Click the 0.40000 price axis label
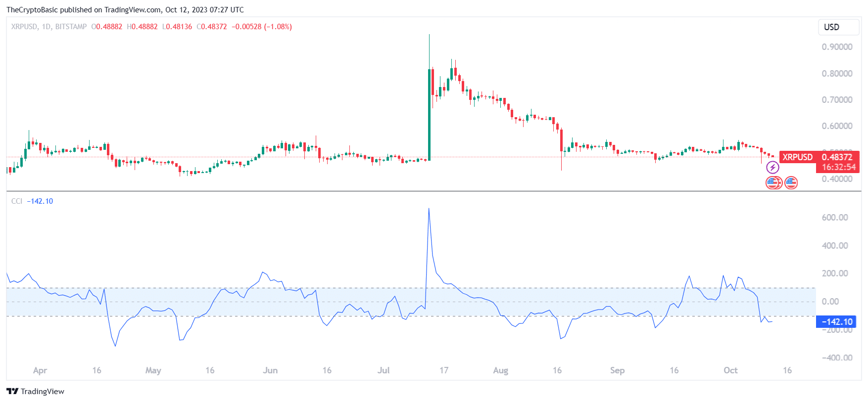Viewport: 868px width, 402px height. click(x=837, y=179)
